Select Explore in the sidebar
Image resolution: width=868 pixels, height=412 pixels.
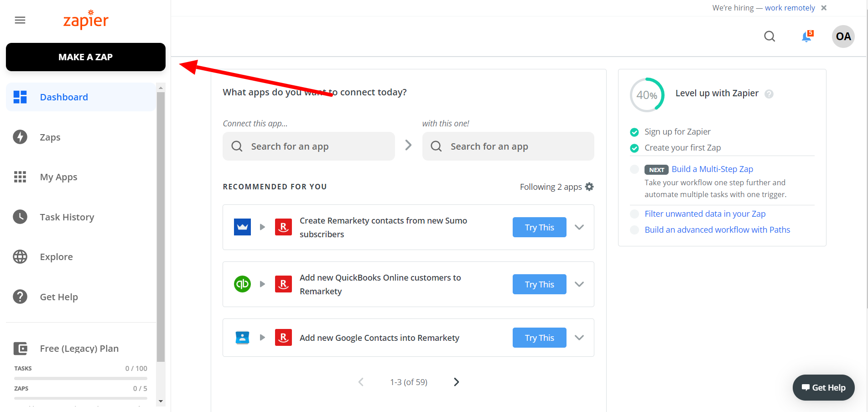[x=56, y=257]
